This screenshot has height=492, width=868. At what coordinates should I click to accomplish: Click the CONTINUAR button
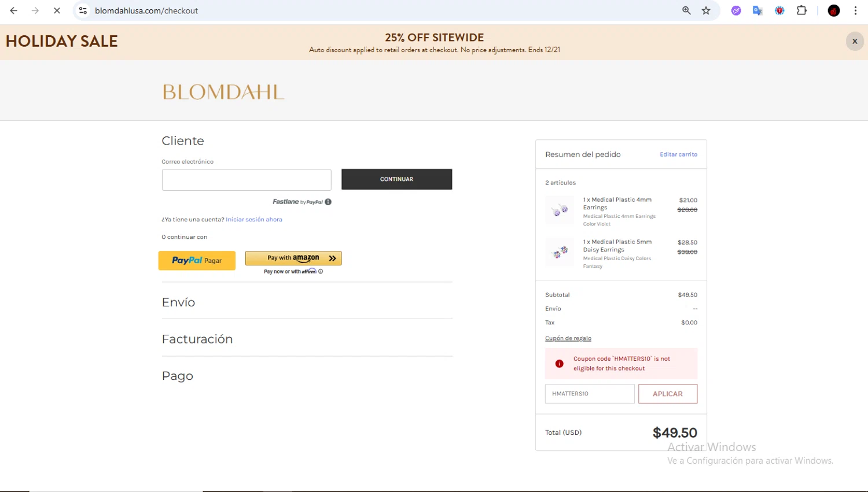(396, 179)
